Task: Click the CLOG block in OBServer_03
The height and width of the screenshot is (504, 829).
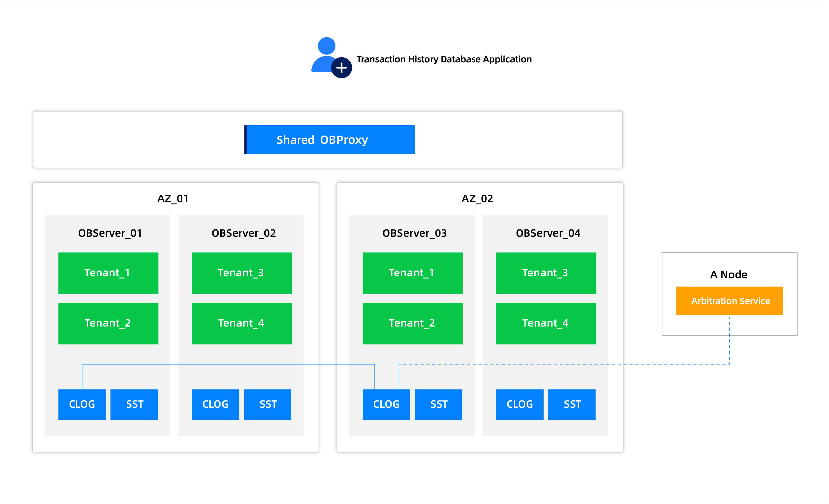Action: tap(386, 404)
